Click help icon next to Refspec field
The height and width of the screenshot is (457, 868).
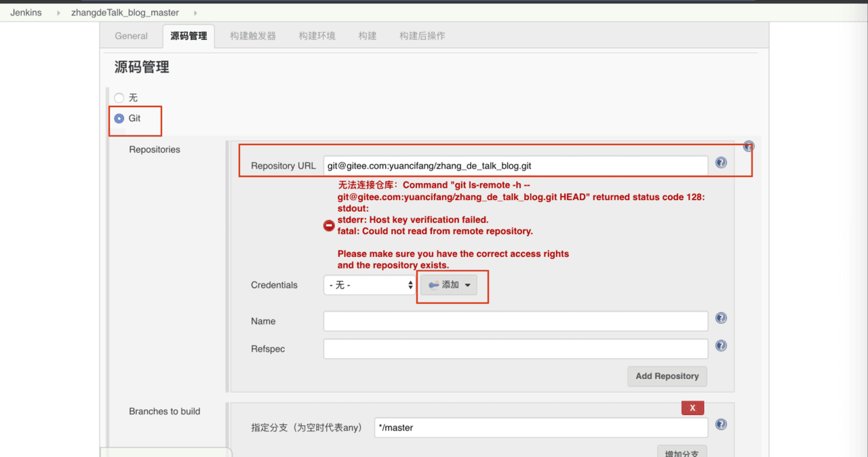(721, 346)
